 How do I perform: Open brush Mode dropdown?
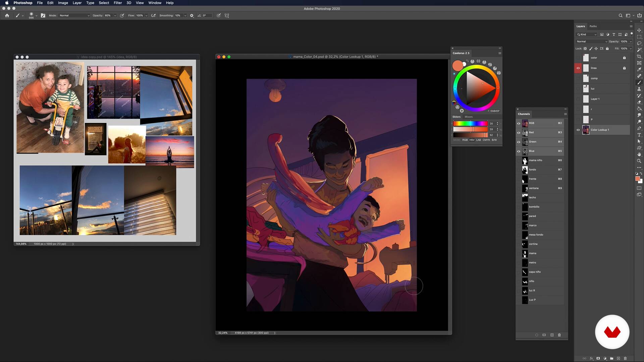pyautogui.click(x=74, y=15)
